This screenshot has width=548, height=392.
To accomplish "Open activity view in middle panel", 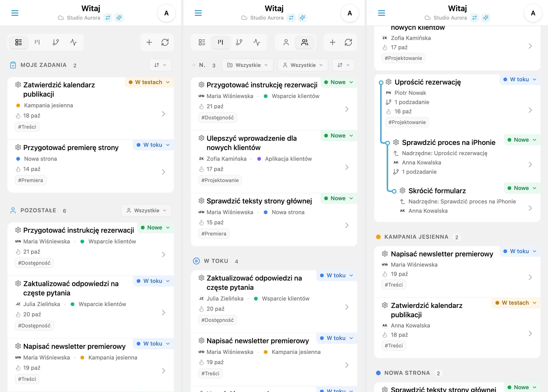I will pyautogui.click(x=257, y=42).
